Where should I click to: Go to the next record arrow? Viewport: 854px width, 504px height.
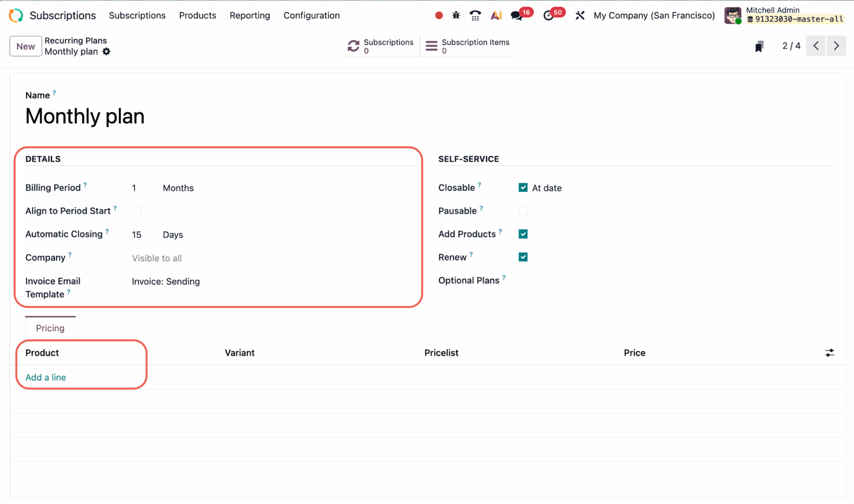836,46
